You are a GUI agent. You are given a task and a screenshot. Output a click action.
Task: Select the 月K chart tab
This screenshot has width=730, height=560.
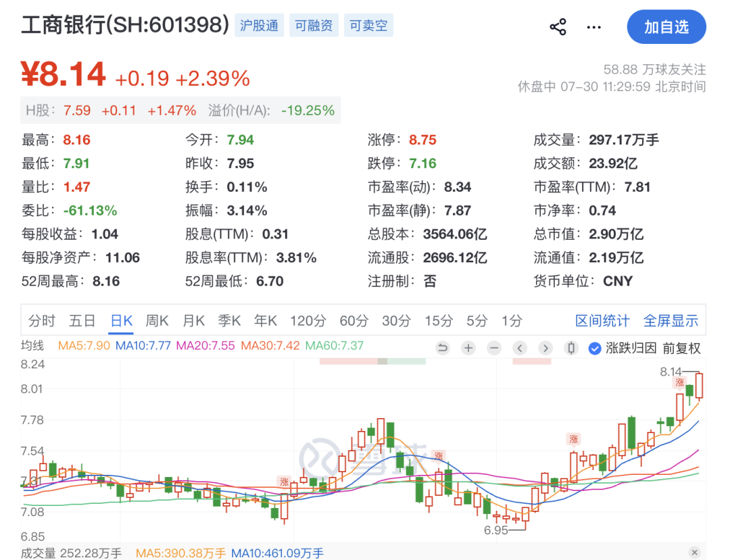click(193, 320)
